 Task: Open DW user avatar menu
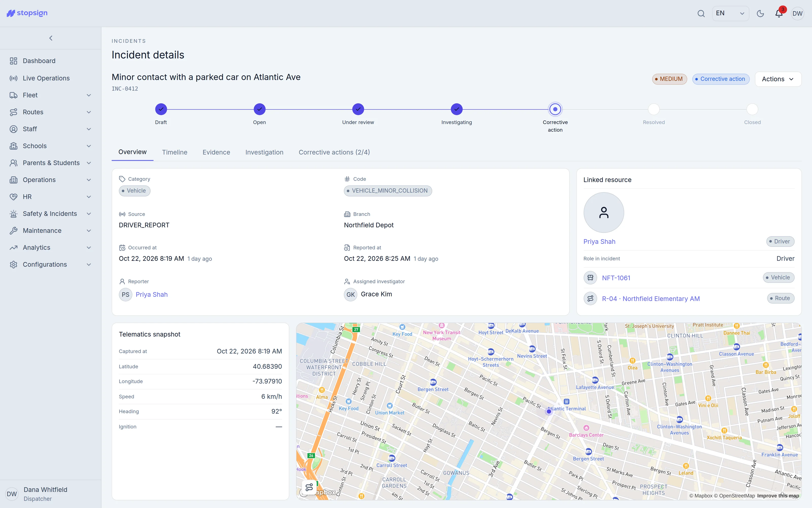click(x=798, y=13)
